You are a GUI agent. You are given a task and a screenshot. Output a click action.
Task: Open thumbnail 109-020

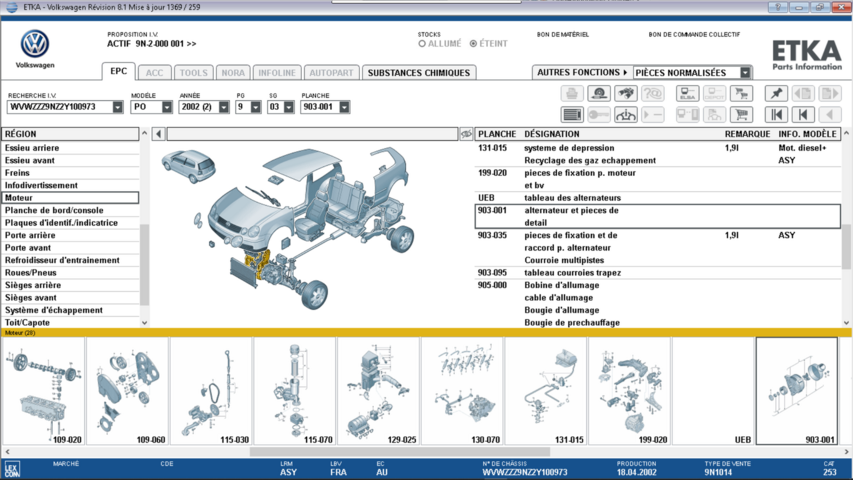click(44, 391)
